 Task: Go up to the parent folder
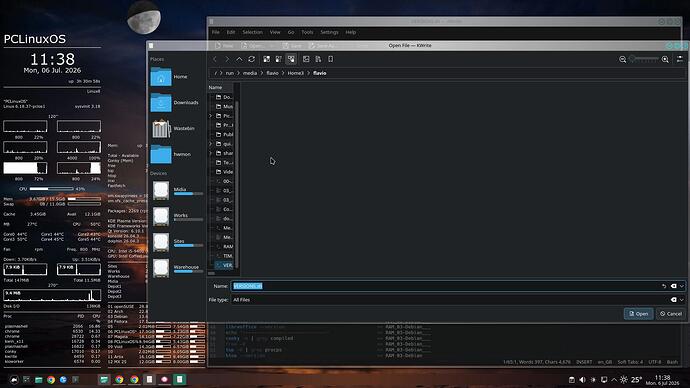tap(239, 59)
